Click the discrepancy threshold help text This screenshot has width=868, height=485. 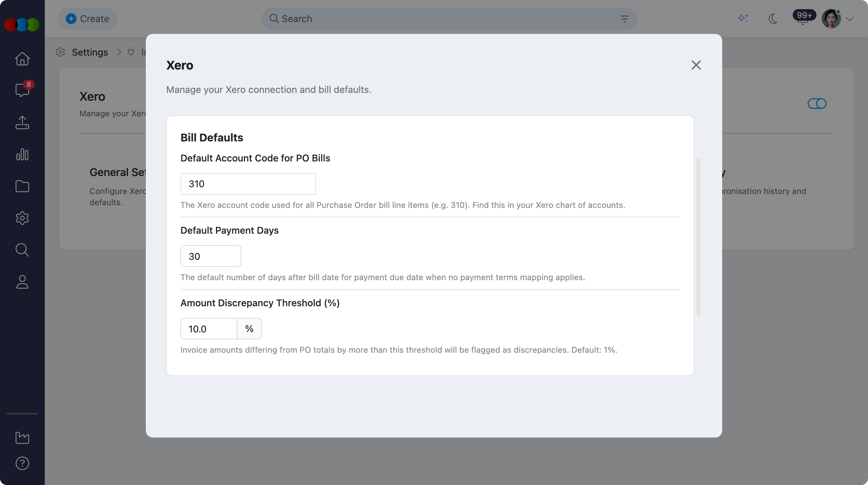coord(399,350)
